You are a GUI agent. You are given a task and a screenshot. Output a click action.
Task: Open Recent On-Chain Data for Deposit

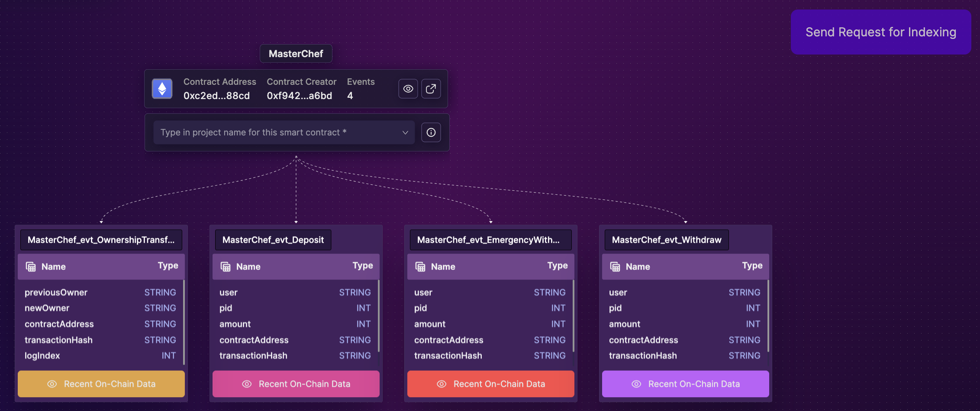(x=296, y=384)
